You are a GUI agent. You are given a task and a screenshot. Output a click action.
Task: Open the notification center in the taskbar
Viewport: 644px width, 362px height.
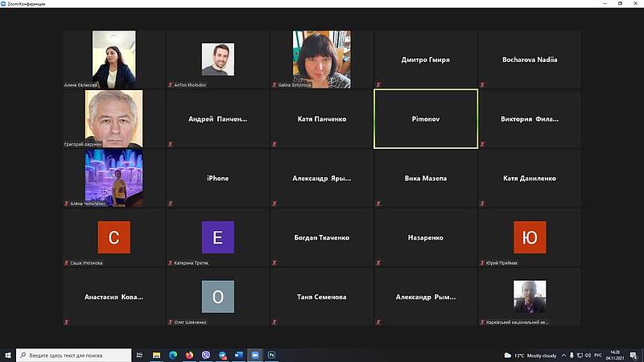click(633, 355)
